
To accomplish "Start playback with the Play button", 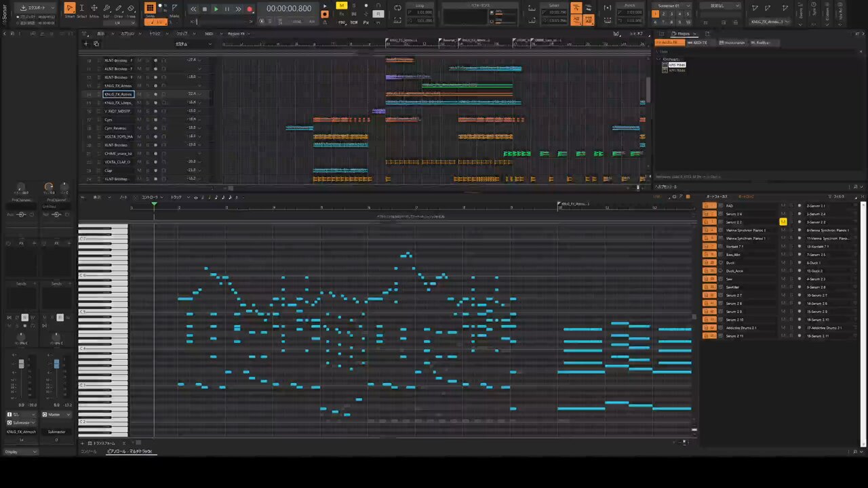I will pos(216,9).
